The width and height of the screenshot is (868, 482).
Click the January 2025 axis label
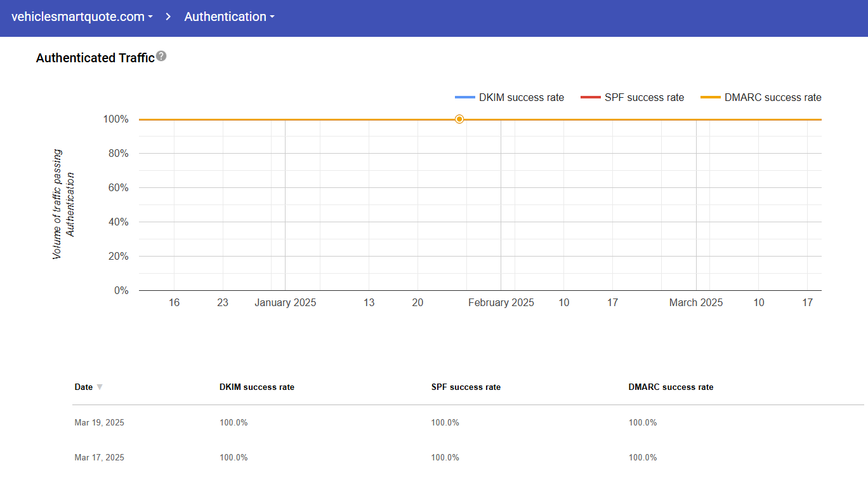tap(285, 303)
